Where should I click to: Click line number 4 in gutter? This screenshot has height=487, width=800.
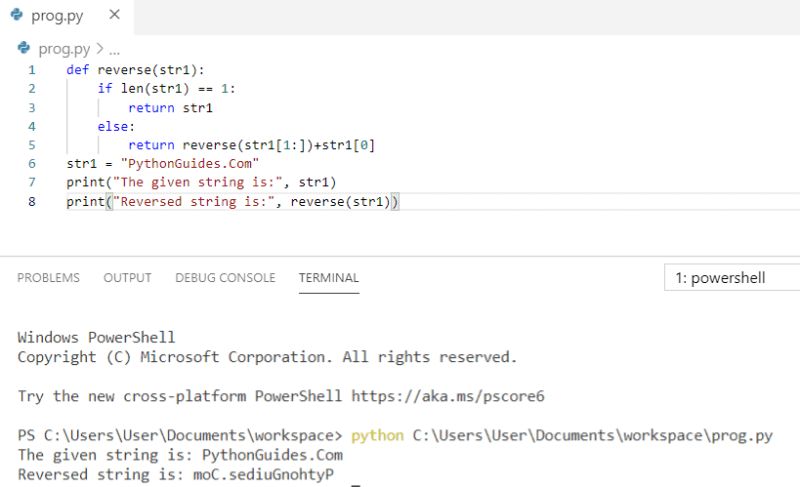click(x=32, y=126)
